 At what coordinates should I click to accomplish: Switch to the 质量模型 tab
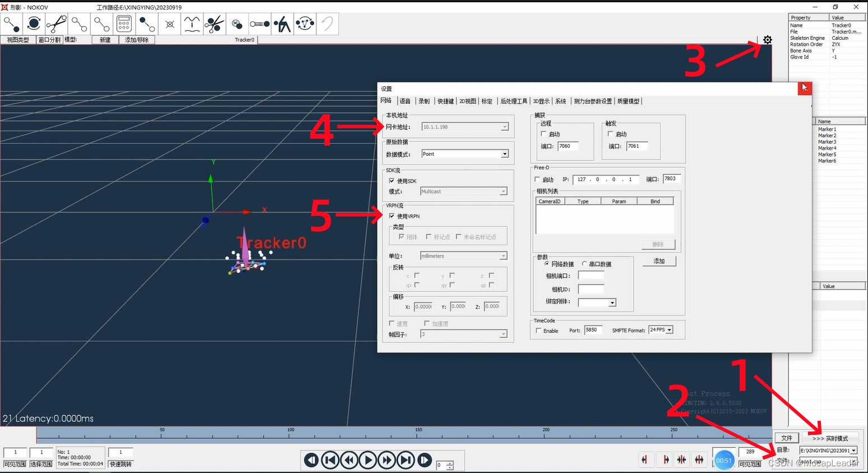[628, 101]
